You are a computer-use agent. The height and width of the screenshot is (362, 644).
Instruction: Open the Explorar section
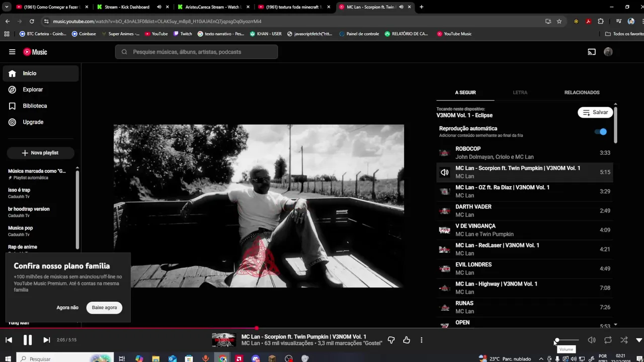pos(41,89)
